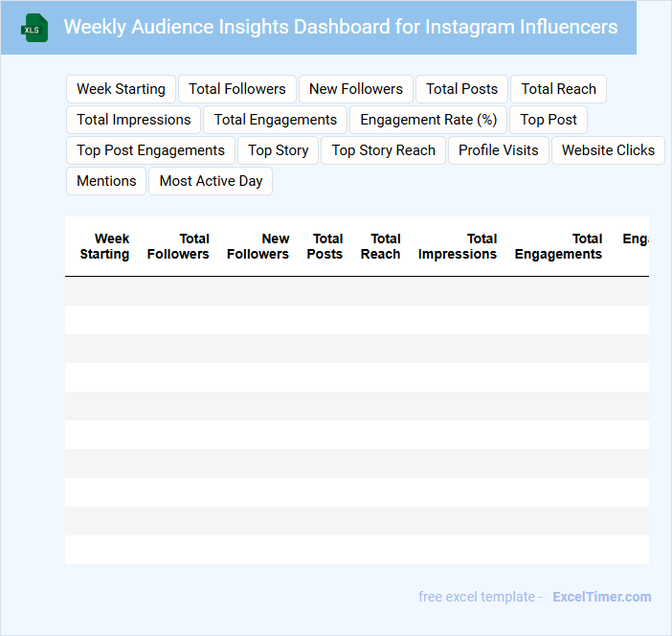
Task: Click the first empty table row
Action: pos(356,291)
